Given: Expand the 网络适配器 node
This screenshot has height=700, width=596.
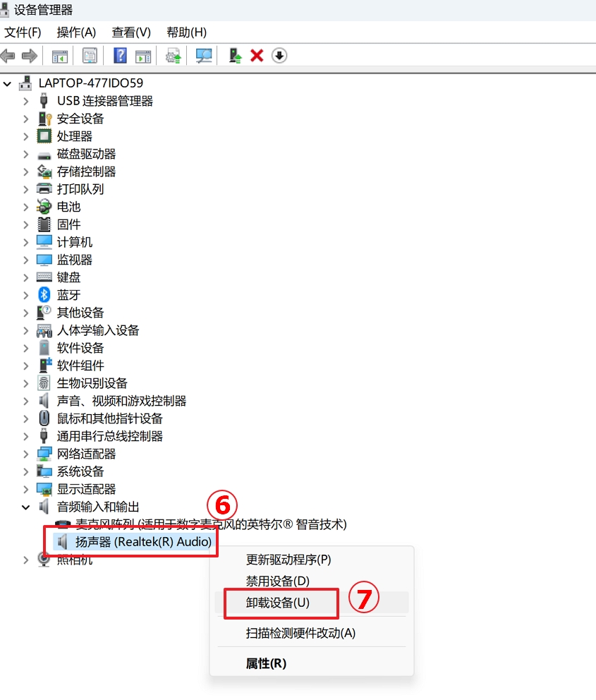Looking at the screenshot, I should 26,454.
